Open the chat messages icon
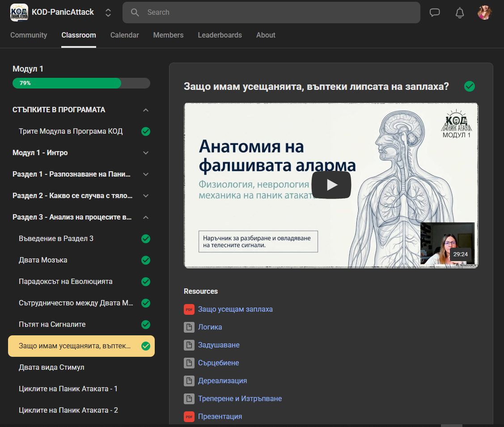This screenshot has width=504, height=427. pos(435,13)
